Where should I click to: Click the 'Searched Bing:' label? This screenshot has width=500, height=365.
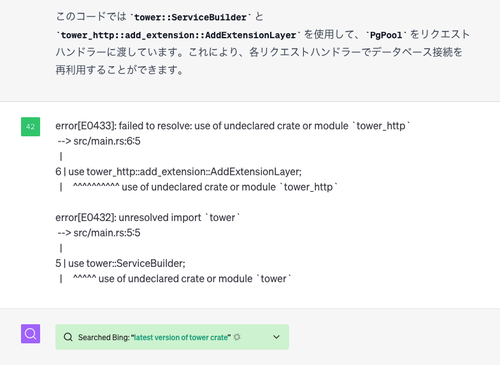coord(104,337)
